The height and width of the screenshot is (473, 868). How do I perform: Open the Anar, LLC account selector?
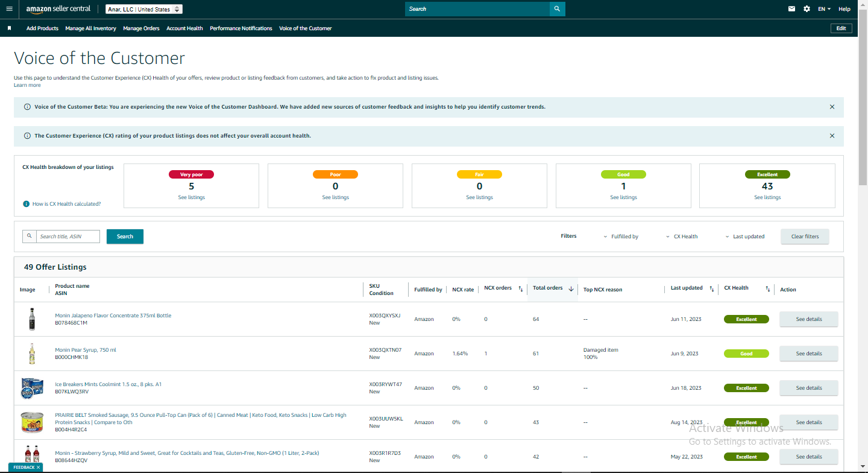pyautogui.click(x=144, y=9)
